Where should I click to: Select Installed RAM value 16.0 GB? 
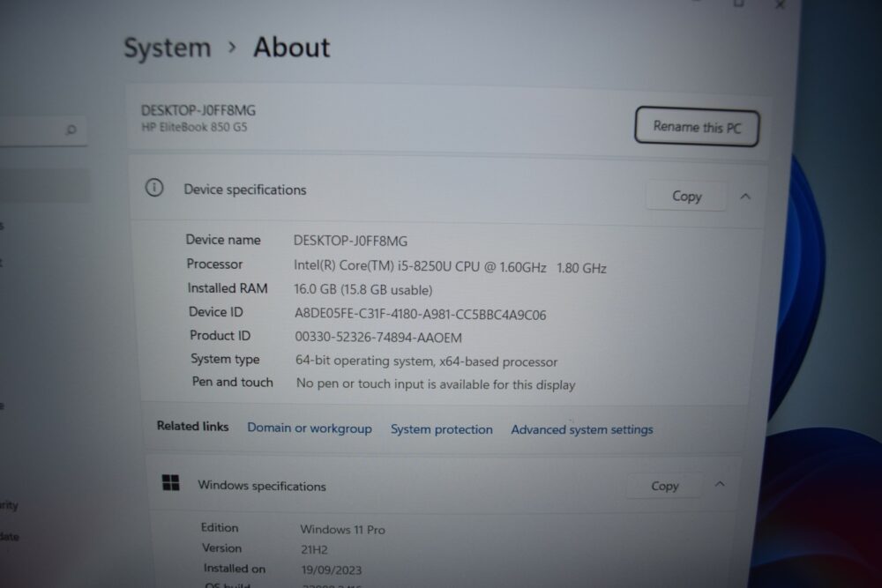point(315,289)
